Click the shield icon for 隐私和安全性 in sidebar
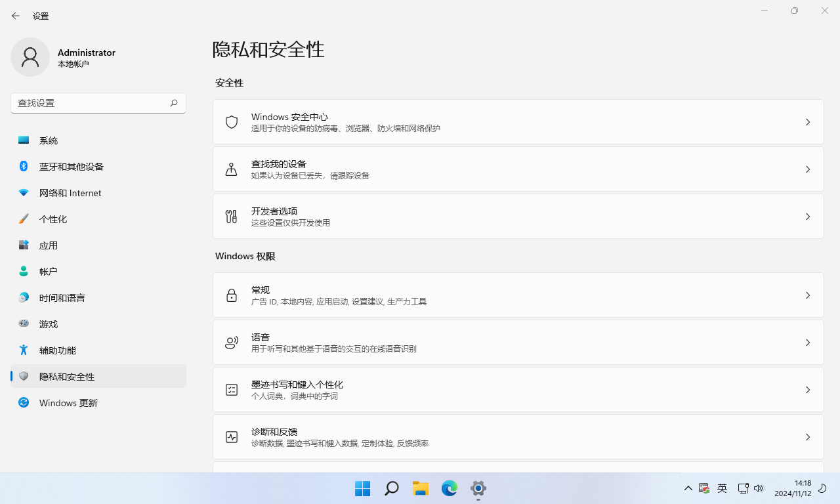Viewport: 840px width, 504px height. [24, 376]
